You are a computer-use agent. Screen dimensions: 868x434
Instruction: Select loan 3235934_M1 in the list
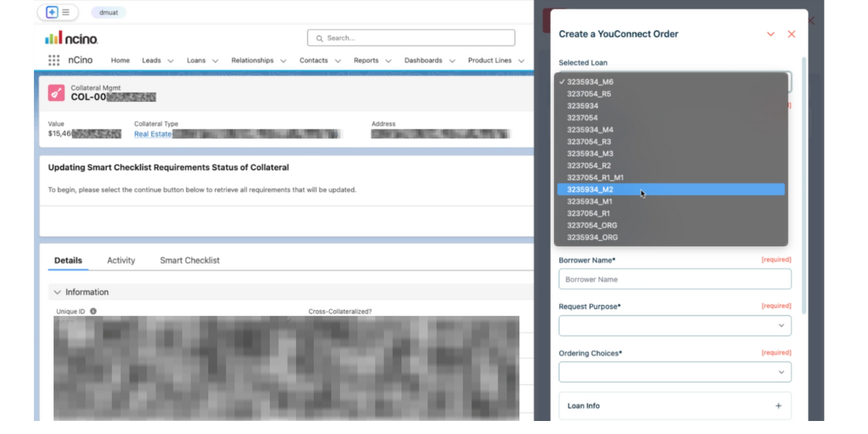671,201
